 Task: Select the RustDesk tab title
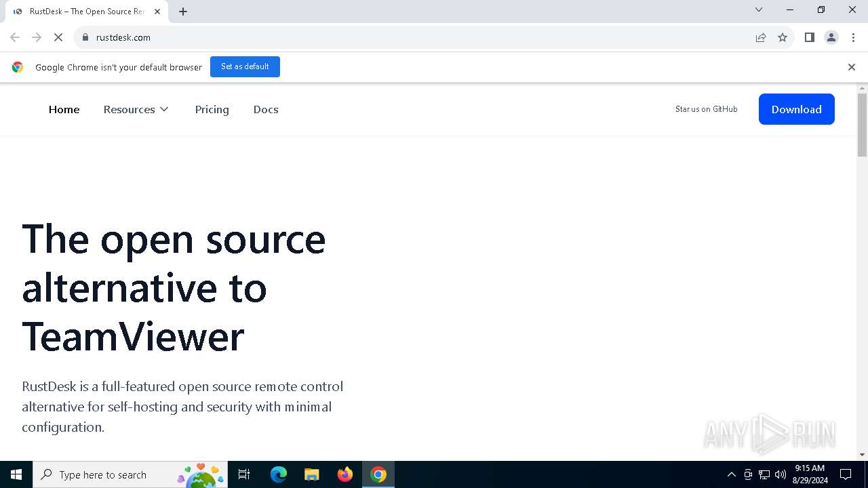pyautogui.click(x=86, y=12)
